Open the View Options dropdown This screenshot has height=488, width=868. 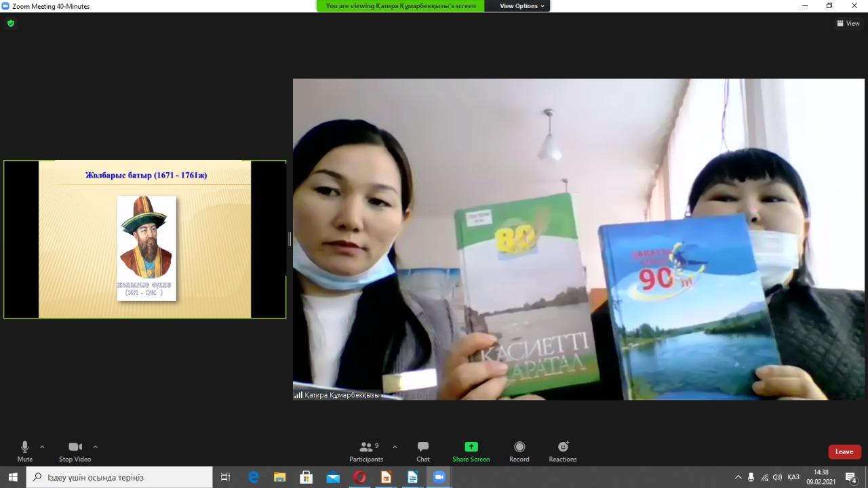pyautogui.click(x=521, y=6)
